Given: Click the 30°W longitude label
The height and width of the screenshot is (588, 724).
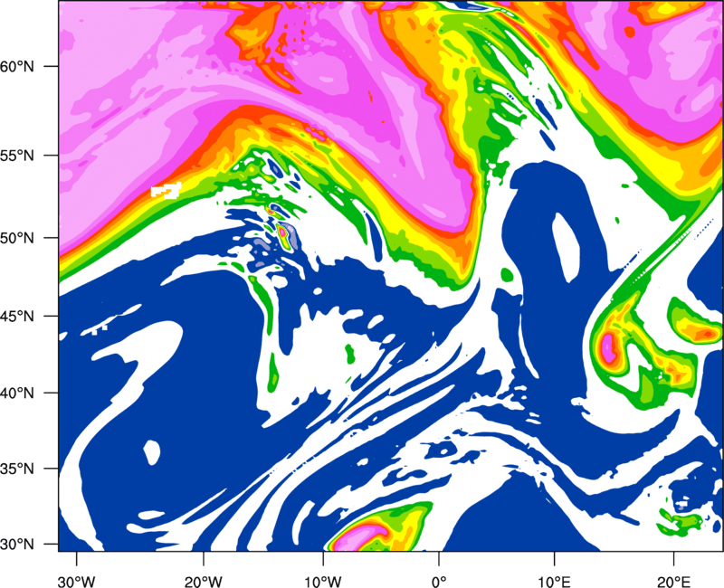Looking at the screenshot, I should pos(76,582).
